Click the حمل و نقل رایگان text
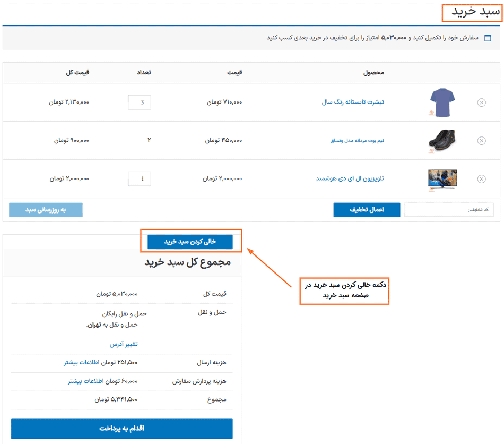This screenshot has width=504, height=444. 124,314
